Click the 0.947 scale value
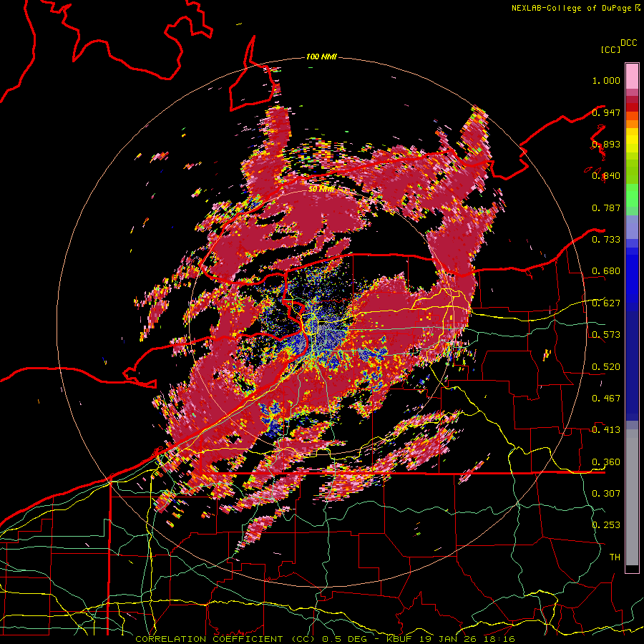 (x=606, y=112)
